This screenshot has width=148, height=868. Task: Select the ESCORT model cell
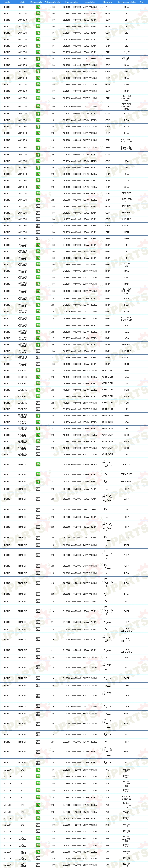(22, 7)
